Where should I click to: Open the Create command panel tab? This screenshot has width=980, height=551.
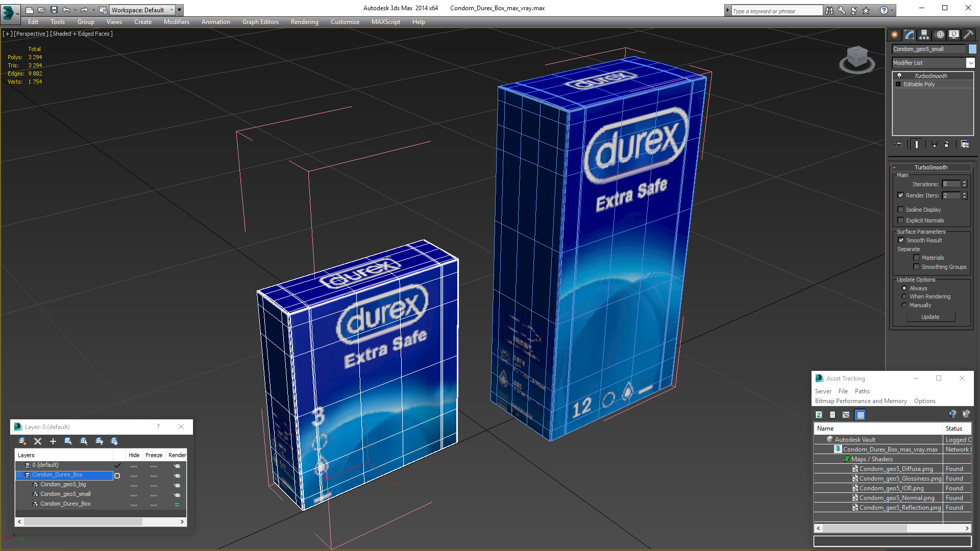point(894,35)
